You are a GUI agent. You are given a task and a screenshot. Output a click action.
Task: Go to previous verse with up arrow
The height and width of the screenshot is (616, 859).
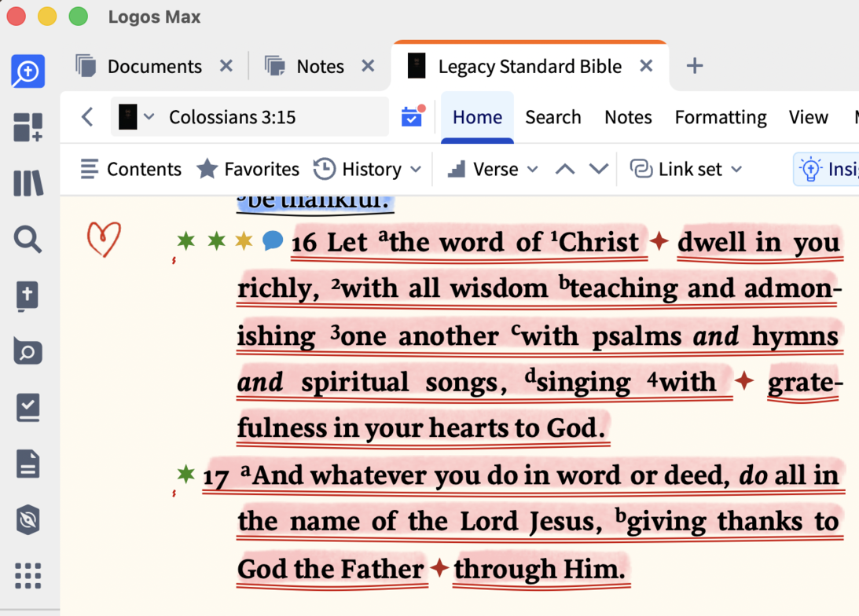click(x=565, y=169)
